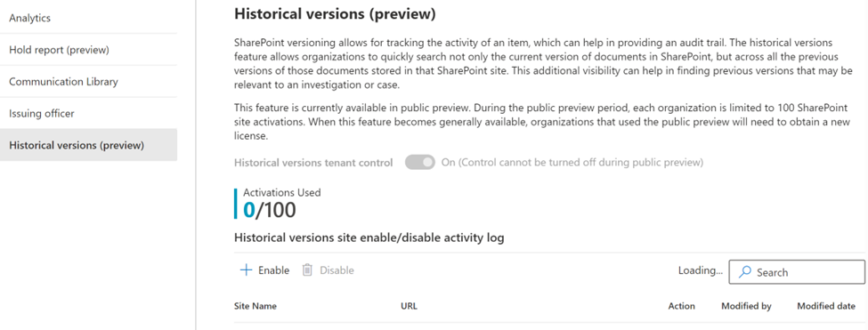Open Hold report (preview) in sidebar

coord(88,50)
